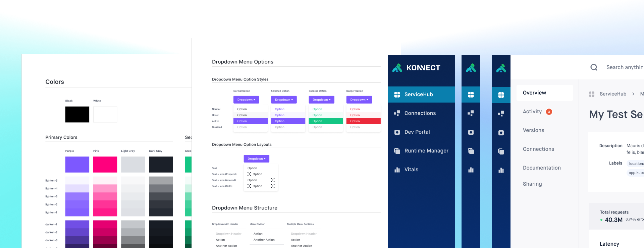The height and width of the screenshot is (248, 644).
Task: Click the ServiceHub breadcrumb icon
Action: point(592,94)
